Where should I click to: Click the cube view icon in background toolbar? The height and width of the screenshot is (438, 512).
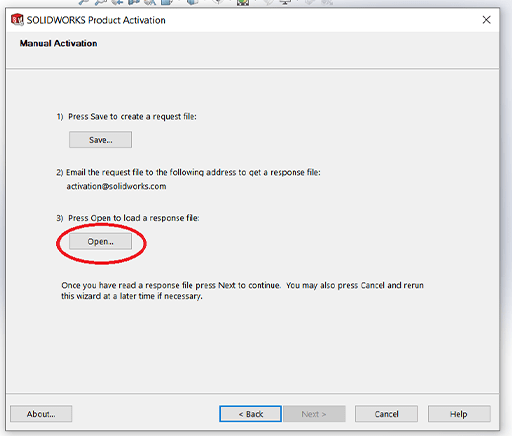[x=192, y=2]
